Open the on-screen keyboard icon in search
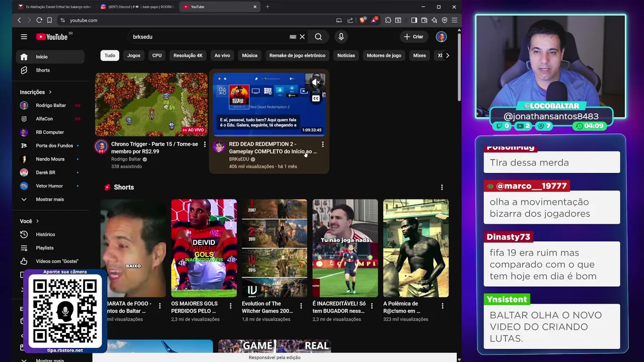 point(293,37)
